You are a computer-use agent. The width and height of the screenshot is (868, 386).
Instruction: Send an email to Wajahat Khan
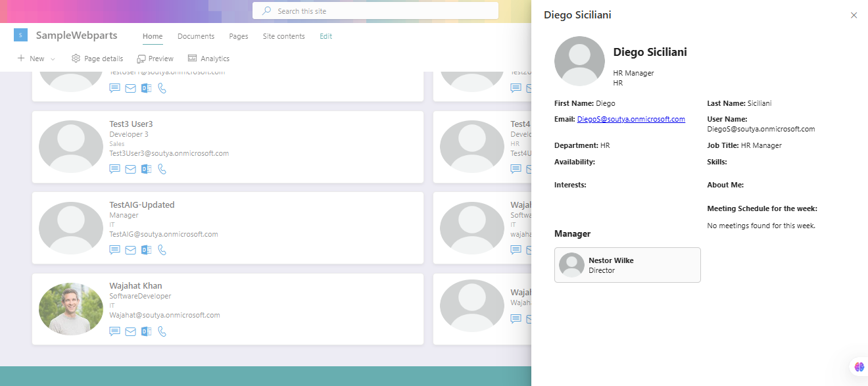(x=130, y=331)
